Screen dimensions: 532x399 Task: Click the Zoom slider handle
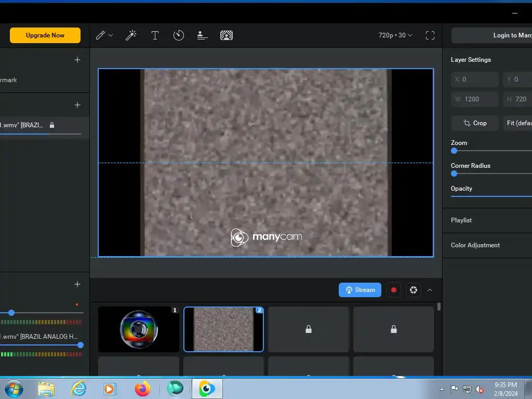click(454, 151)
